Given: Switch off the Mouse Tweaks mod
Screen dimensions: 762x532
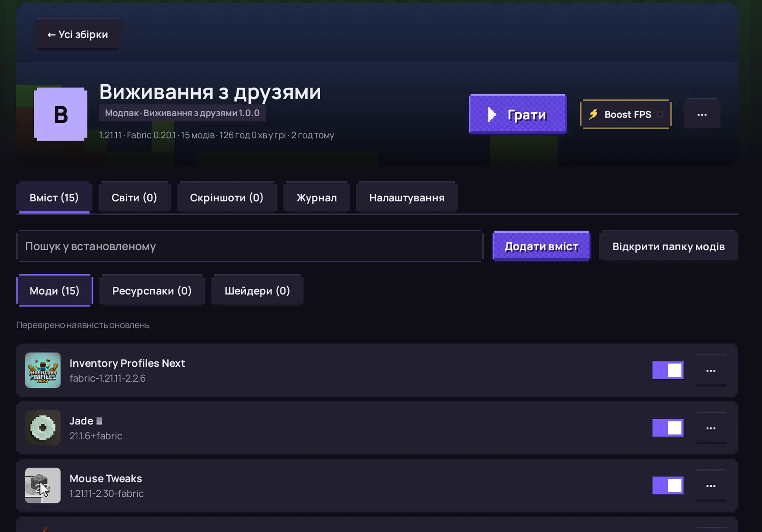Looking at the screenshot, I should [668, 485].
